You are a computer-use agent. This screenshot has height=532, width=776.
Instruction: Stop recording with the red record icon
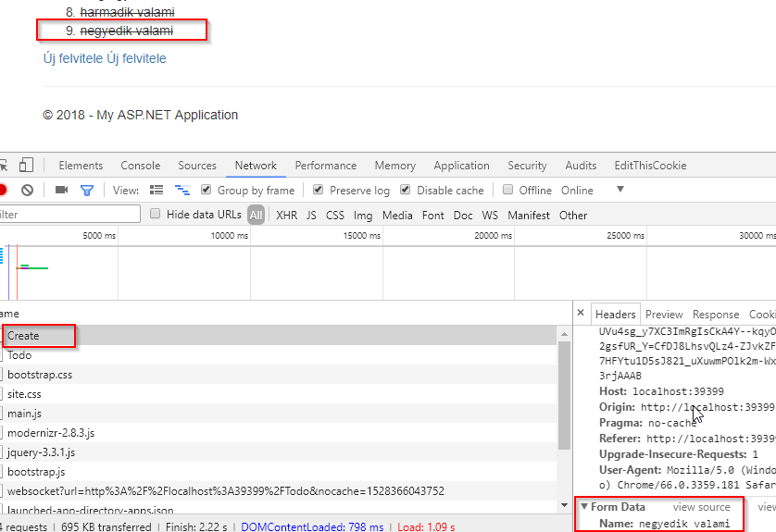pos(3,190)
